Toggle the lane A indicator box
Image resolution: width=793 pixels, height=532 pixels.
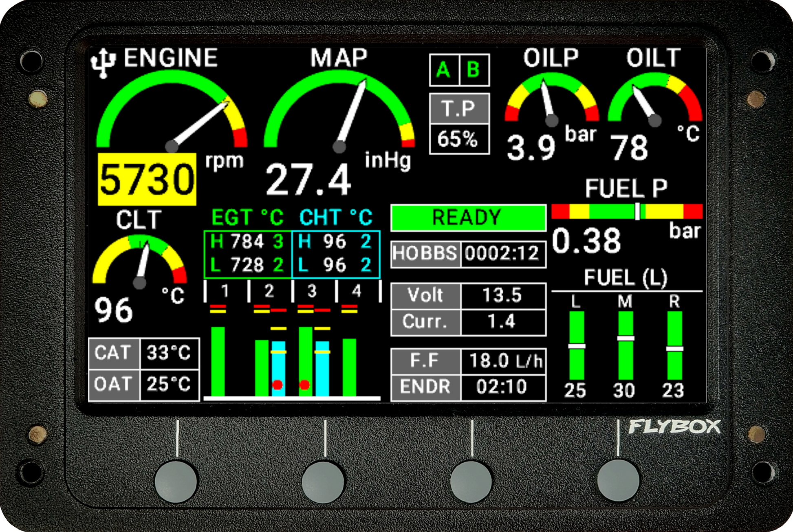point(444,70)
